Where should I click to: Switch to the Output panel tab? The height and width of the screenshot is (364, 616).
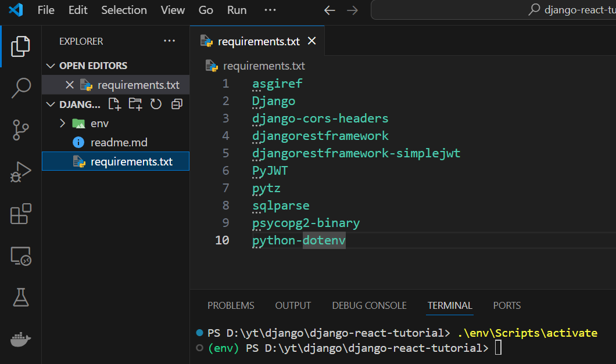(293, 305)
